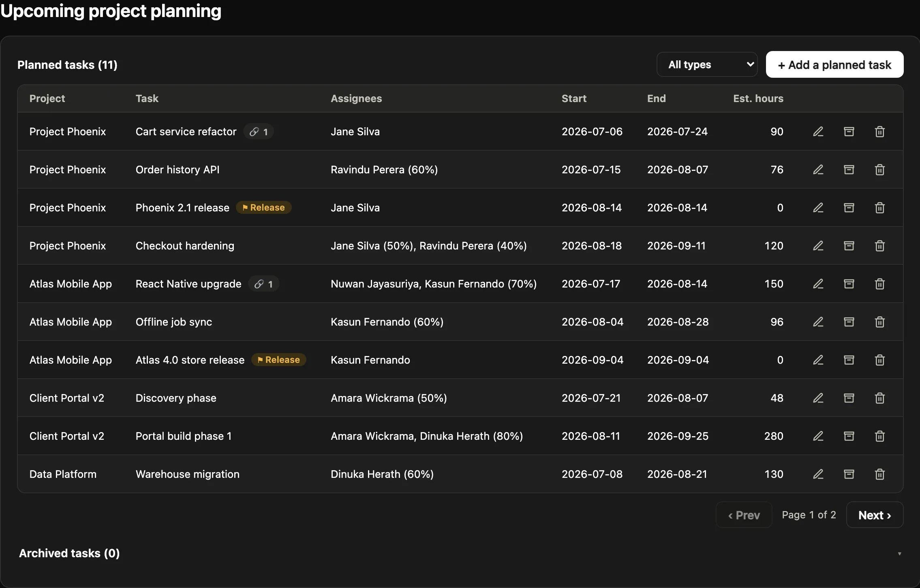Go to the Next page
Viewport: 920px width, 588px height.
875,515
